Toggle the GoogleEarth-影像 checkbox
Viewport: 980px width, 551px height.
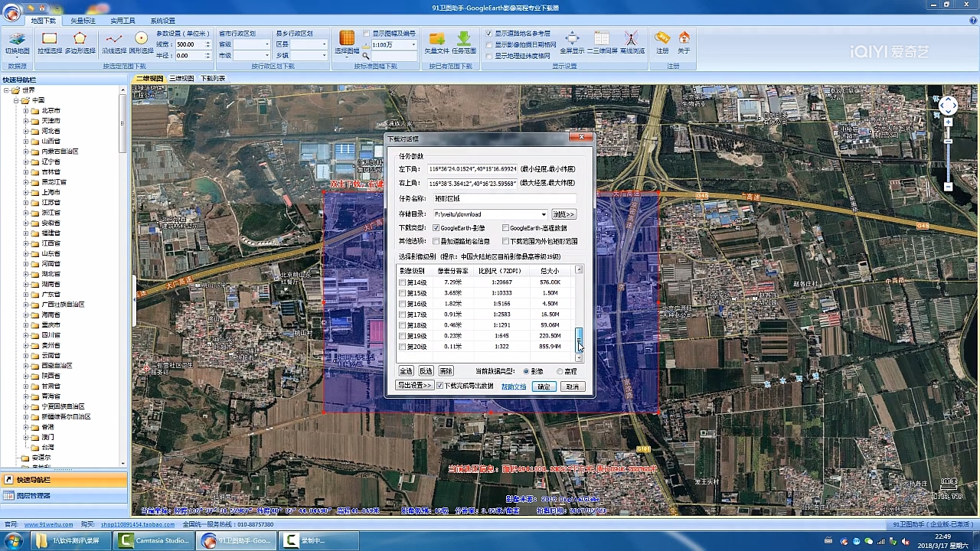coord(436,228)
